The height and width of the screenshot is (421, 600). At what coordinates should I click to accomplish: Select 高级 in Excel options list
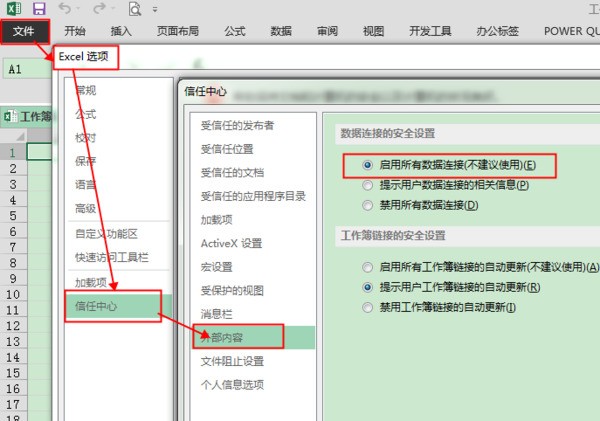(x=86, y=209)
